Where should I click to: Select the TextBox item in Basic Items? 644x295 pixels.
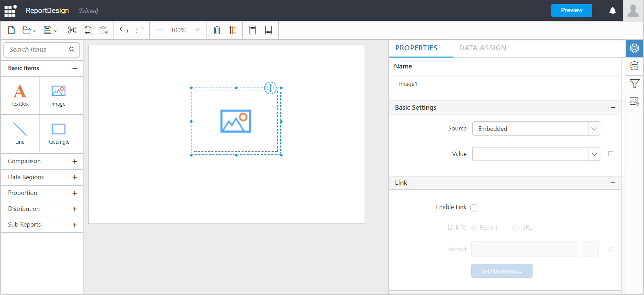click(20, 95)
